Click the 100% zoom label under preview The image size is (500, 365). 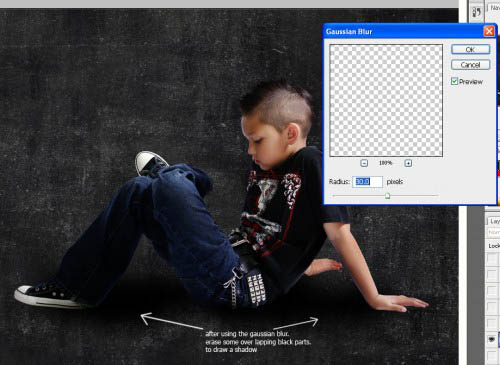(385, 163)
